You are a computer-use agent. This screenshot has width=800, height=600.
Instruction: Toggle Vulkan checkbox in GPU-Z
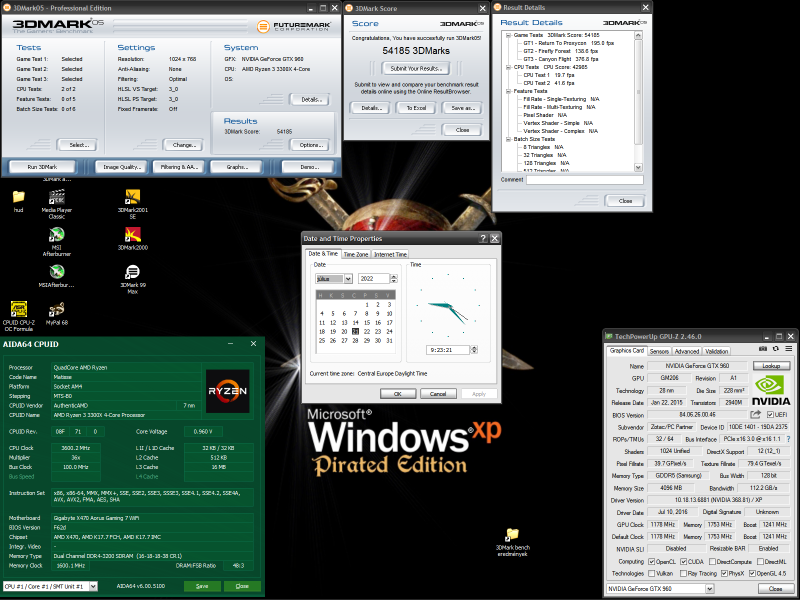pyautogui.click(x=652, y=573)
